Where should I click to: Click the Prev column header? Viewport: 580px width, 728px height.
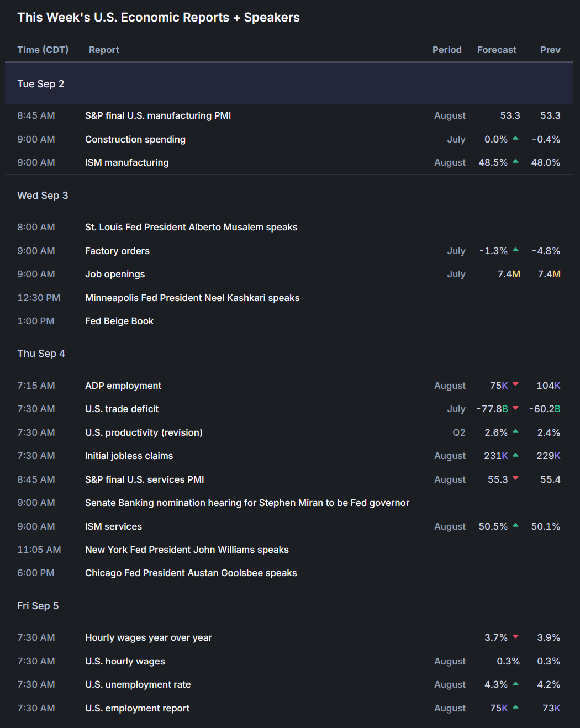click(550, 50)
